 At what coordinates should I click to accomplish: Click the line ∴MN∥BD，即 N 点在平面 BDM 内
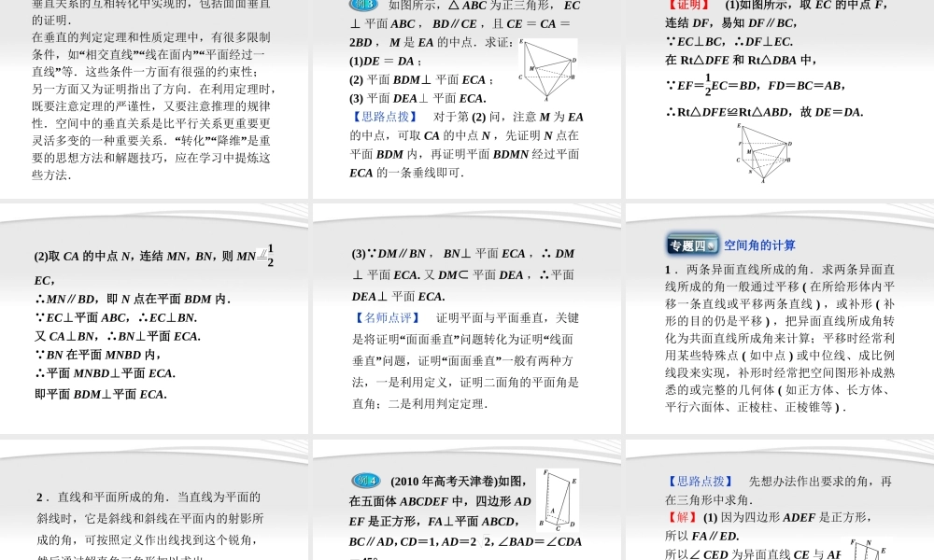coord(133,299)
